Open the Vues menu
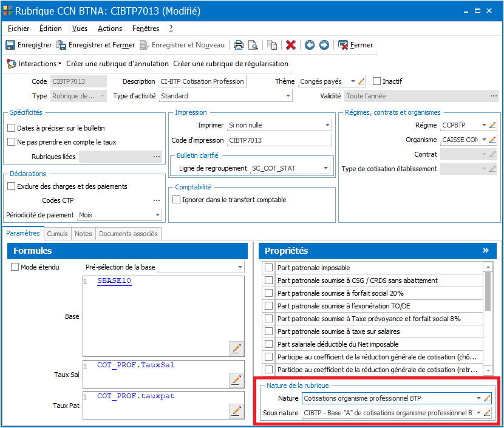 pos(80,29)
